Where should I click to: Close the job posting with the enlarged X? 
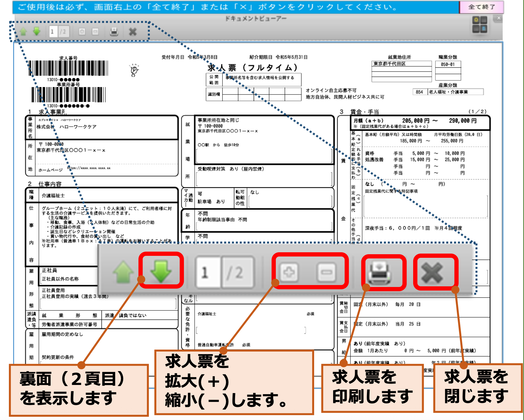[x=432, y=273]
